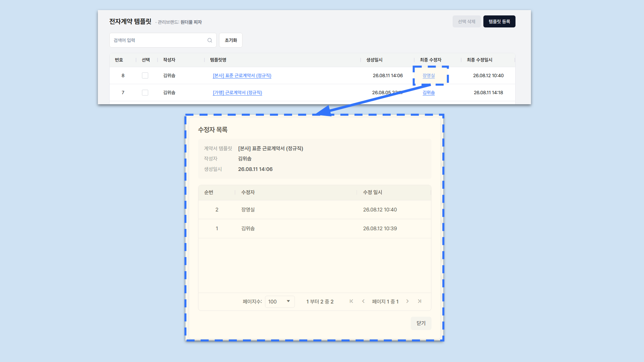Click the 수정자 column header in dialog
Image resolution: width=644 pixels, height=362 pixels.
(x=248, y=192)
